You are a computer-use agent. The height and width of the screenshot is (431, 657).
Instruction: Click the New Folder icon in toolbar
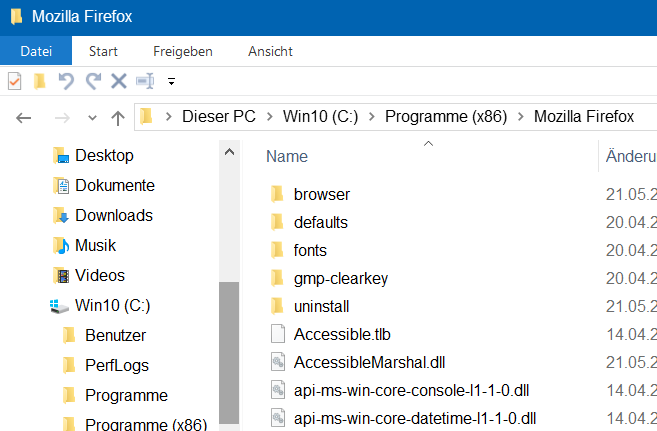point(40,81)
